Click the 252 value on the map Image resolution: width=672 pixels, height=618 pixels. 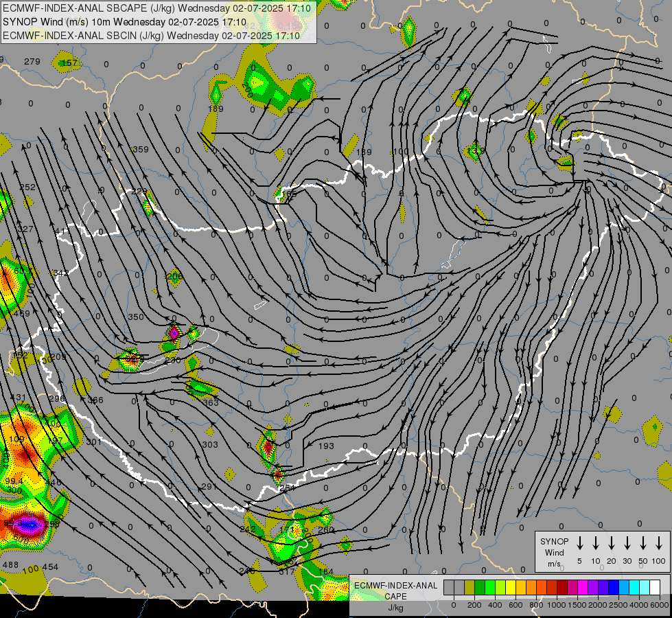tap(27, 187)
